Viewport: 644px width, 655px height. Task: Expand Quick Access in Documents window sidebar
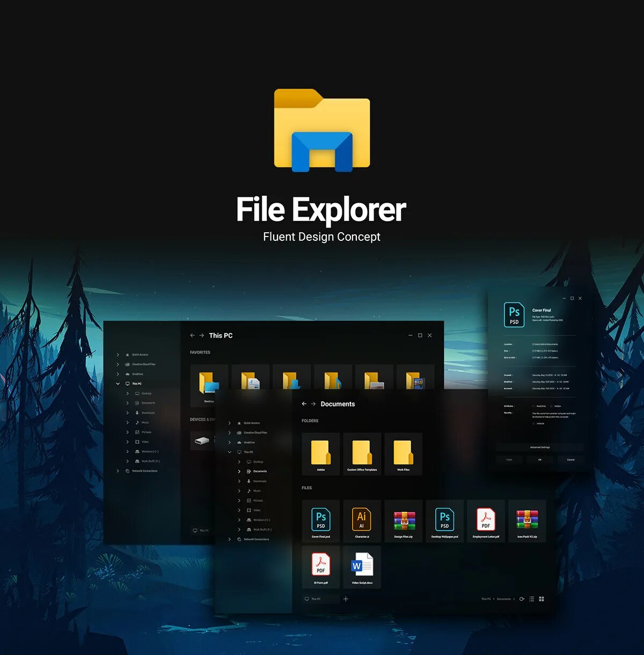click(x=230, y=423)
